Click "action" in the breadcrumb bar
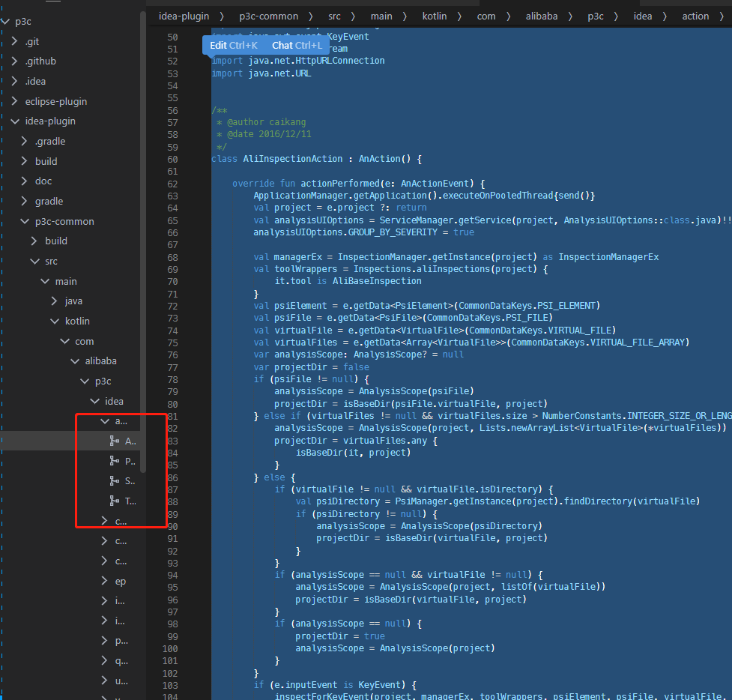Screen dimensions: 732x700 point(695,15)
